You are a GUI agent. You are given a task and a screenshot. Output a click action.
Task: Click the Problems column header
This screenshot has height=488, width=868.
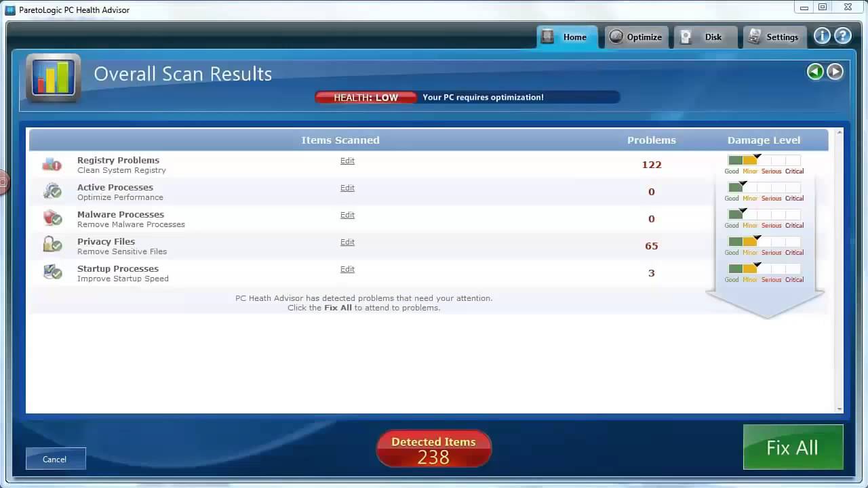(652, 140)
